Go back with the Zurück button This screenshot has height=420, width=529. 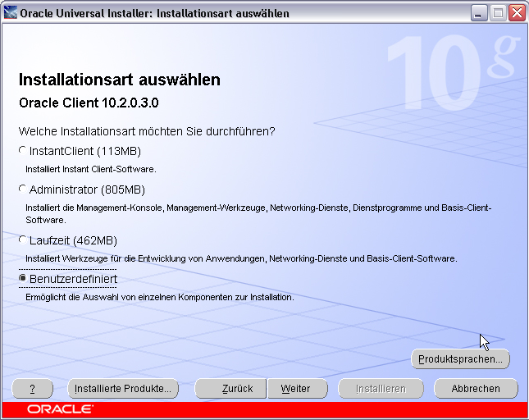(x=231, y=389)
